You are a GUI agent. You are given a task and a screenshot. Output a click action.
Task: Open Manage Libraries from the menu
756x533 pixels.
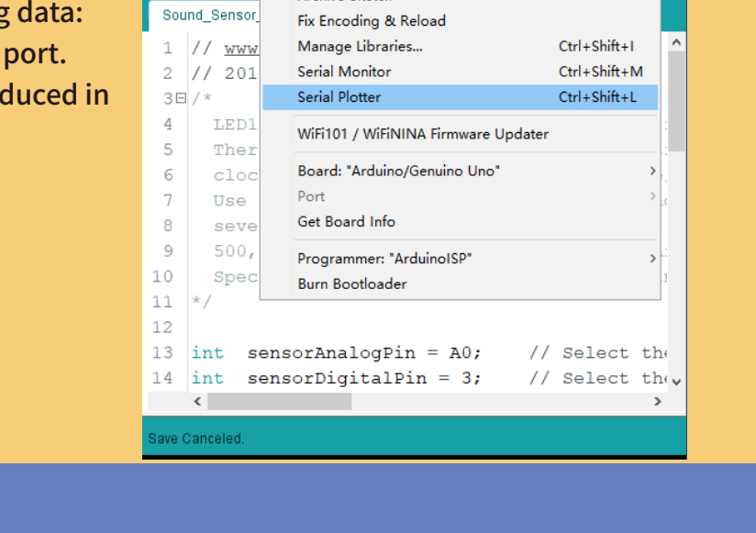click(x=461, y=46)
